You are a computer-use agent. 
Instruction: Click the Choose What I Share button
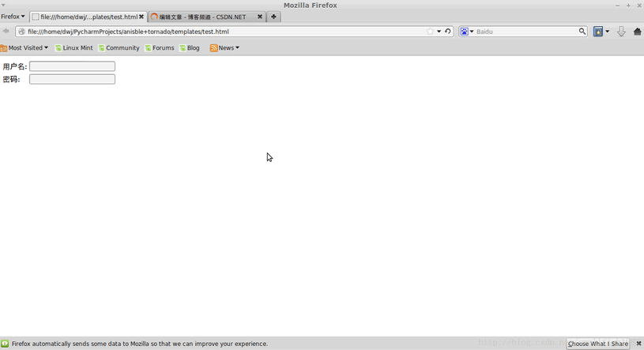click(597, 344)
